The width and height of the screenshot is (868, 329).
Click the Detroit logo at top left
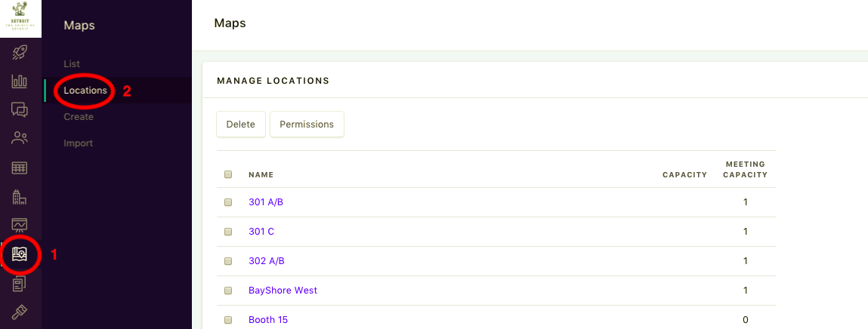click(20, 19)
